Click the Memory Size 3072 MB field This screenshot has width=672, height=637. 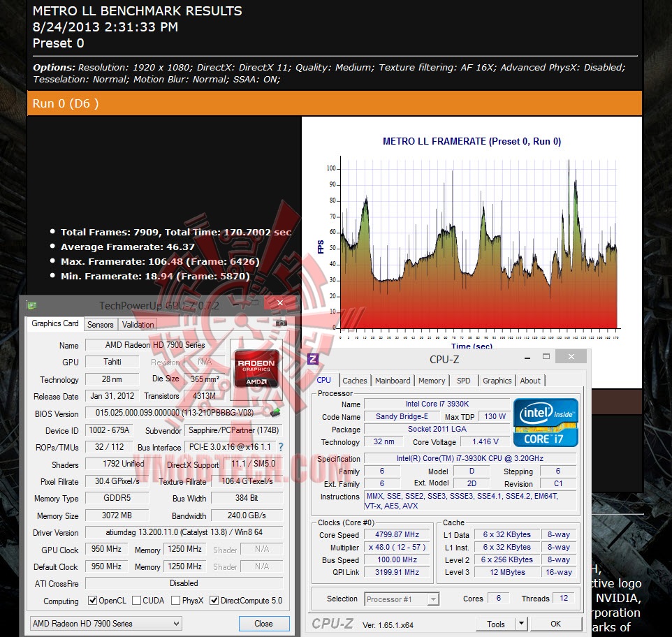(117, 515)
